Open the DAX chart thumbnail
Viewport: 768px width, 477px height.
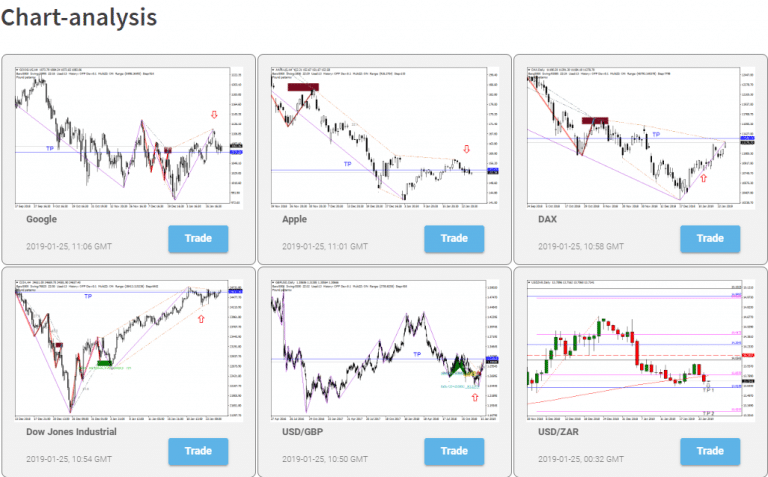click(x=640, y=135)
